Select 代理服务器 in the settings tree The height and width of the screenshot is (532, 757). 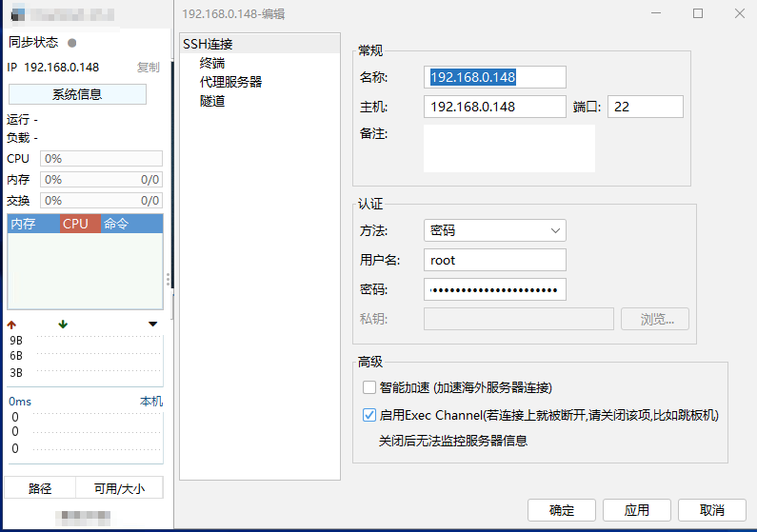pyautogui.click(x=230, y=82)
